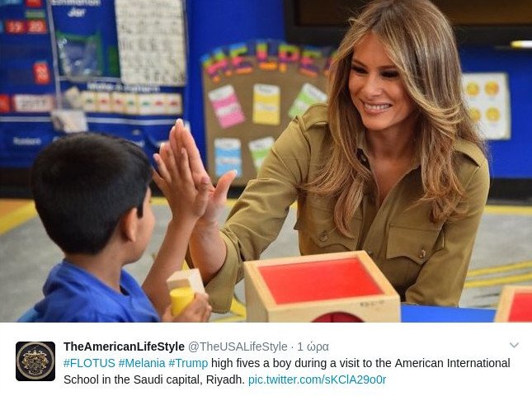Click the calendar chart on the blue wall
Screen dimensions: 532x396
(151, 40)
